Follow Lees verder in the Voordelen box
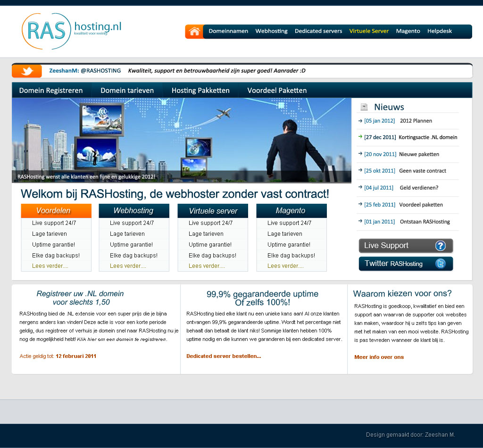 pyautogui.click(x=50, y=266)
